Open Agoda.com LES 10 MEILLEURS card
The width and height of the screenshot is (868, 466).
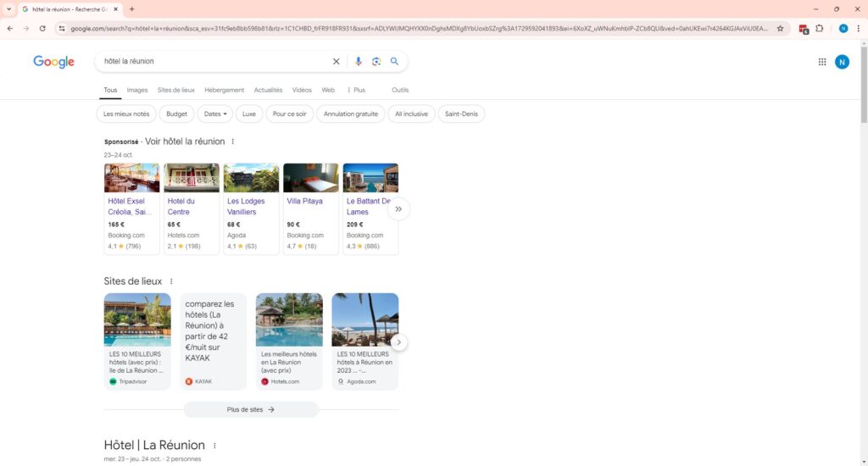(x=364, y=341)
